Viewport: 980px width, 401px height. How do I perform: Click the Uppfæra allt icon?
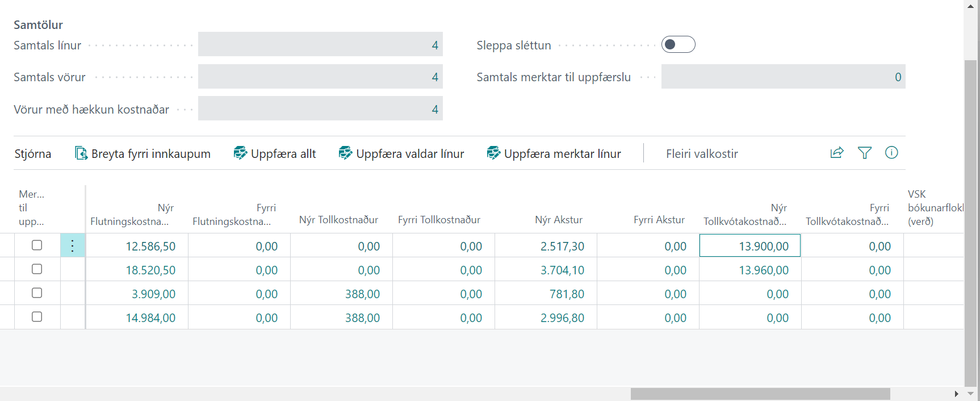coord(240,153)
